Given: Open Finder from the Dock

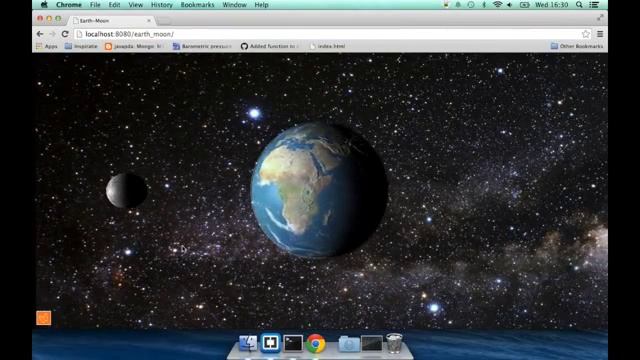Looking at the screenshot, I should pos(248,343).
